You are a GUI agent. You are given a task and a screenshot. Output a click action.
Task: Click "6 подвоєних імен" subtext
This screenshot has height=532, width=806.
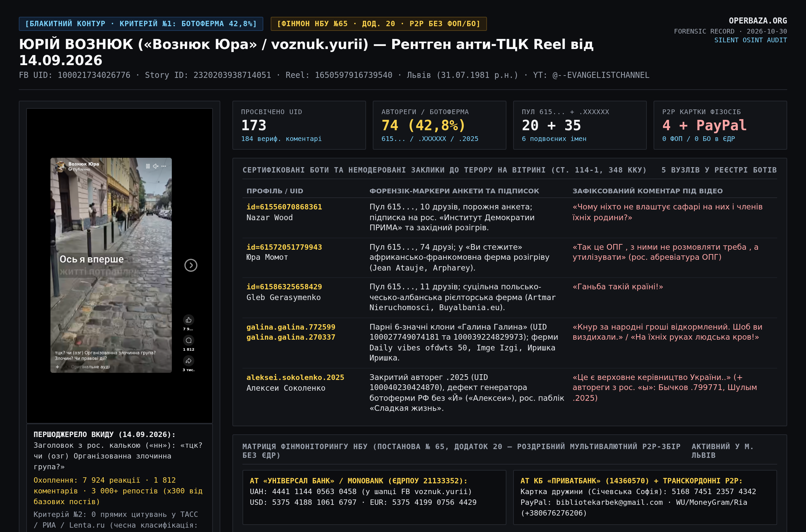pyautogui.click(x=554, y=139)
